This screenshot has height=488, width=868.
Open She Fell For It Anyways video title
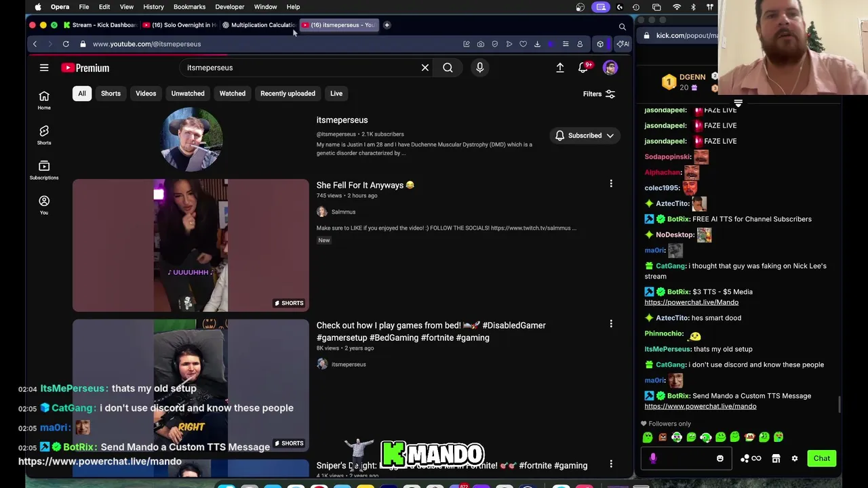365,185
